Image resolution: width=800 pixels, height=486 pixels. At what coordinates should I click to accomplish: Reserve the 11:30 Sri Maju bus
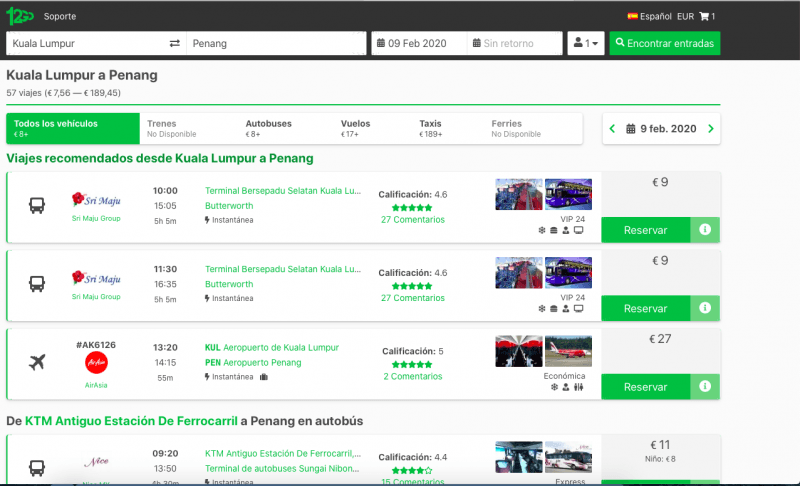coord(646,309)
